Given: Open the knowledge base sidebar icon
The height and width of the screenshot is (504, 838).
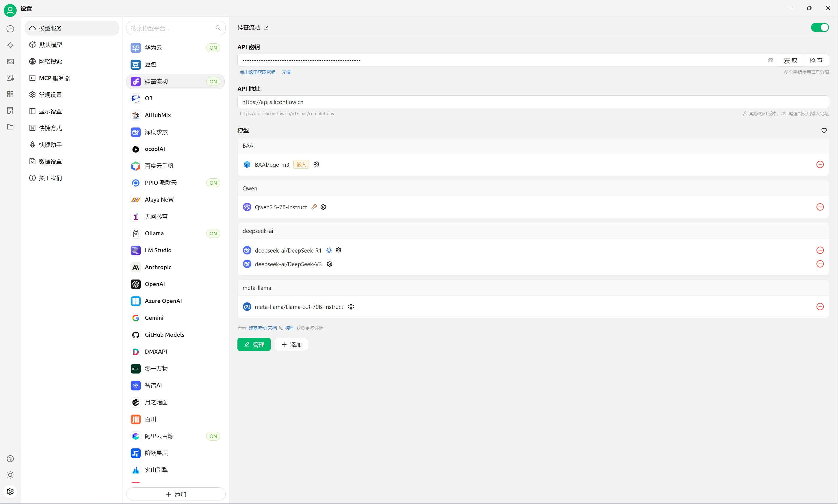Looking at the screenshot, I should [10, 110].
